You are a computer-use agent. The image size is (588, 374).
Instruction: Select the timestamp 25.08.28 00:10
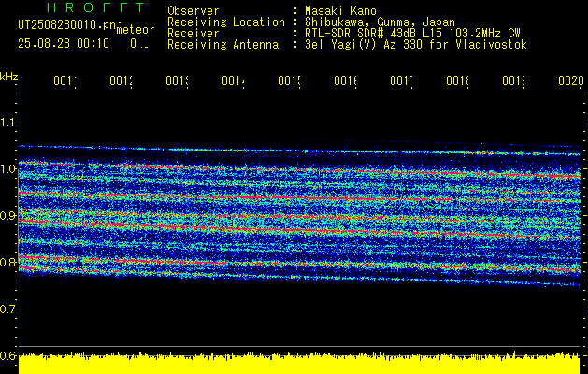click(64, 43)
